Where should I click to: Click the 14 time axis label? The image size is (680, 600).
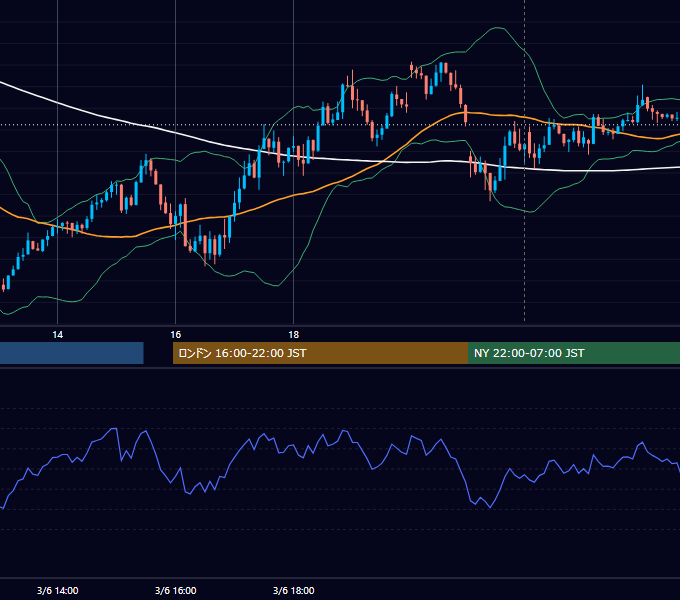coord(57,335)
